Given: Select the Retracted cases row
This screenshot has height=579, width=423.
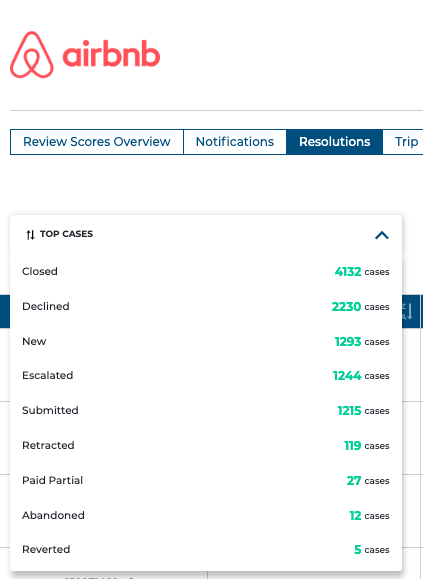Looking at the screenshot, I should point(206,446).
